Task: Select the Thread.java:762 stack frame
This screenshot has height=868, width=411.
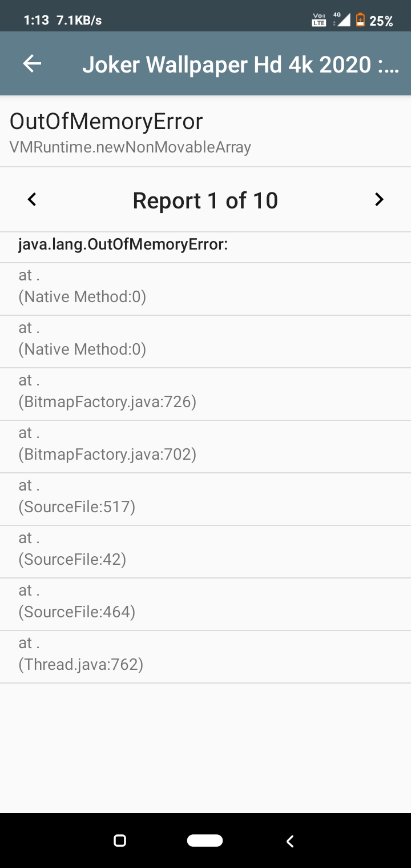Action: tap(80, 657)
